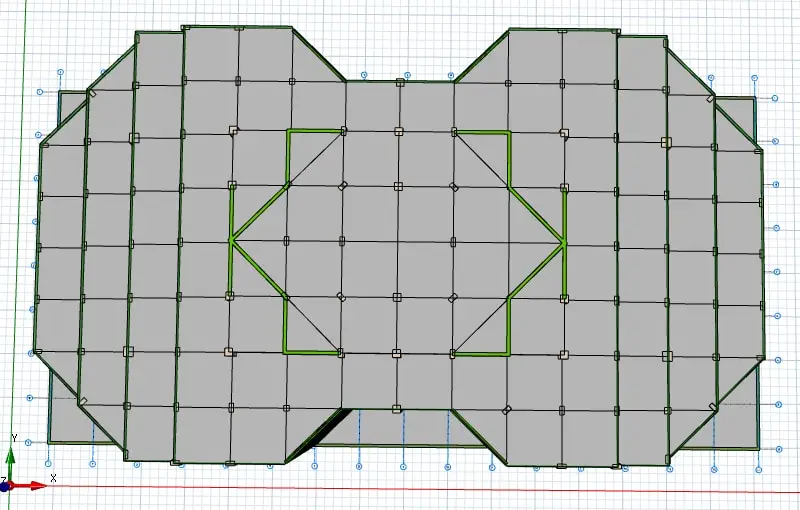Select bottom-right corner of highlighted green outline
The image size is (800, 510).
[508, 352]
